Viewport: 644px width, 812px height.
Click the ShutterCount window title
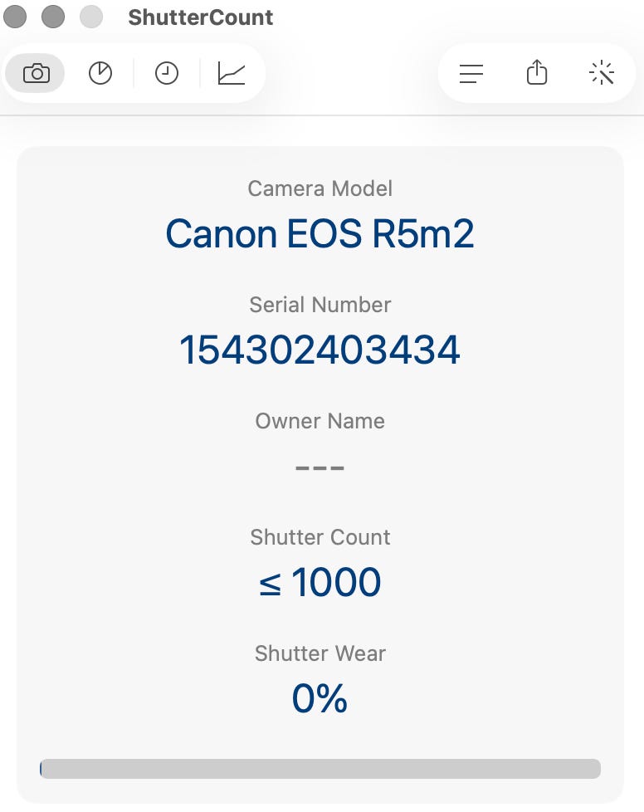coord(201,17)
